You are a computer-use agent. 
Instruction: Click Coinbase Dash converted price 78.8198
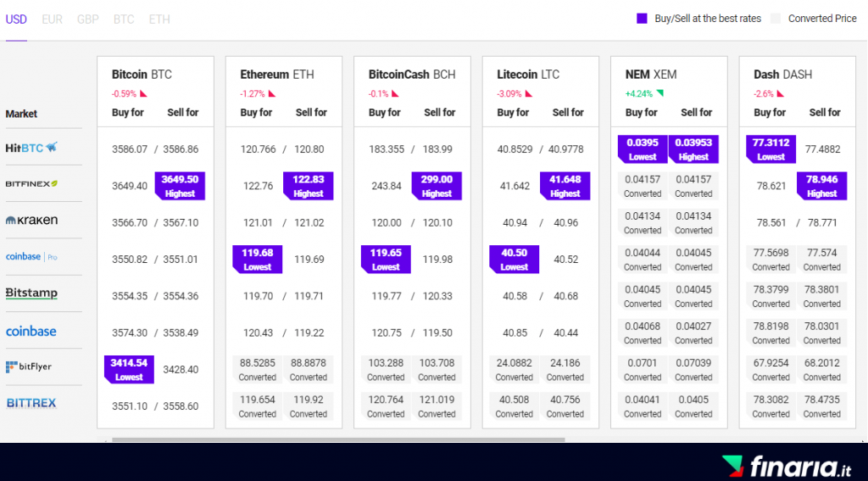pyautogui.click(x=771, y=333)
